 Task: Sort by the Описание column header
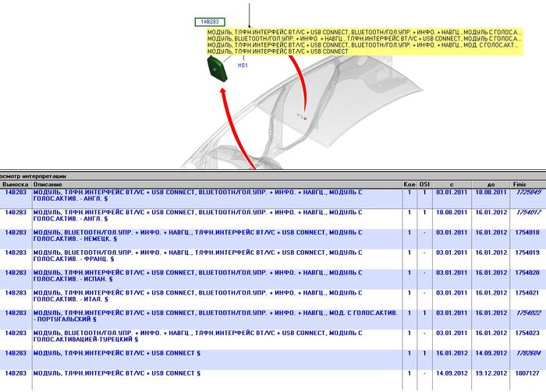[x=48, y=185]
